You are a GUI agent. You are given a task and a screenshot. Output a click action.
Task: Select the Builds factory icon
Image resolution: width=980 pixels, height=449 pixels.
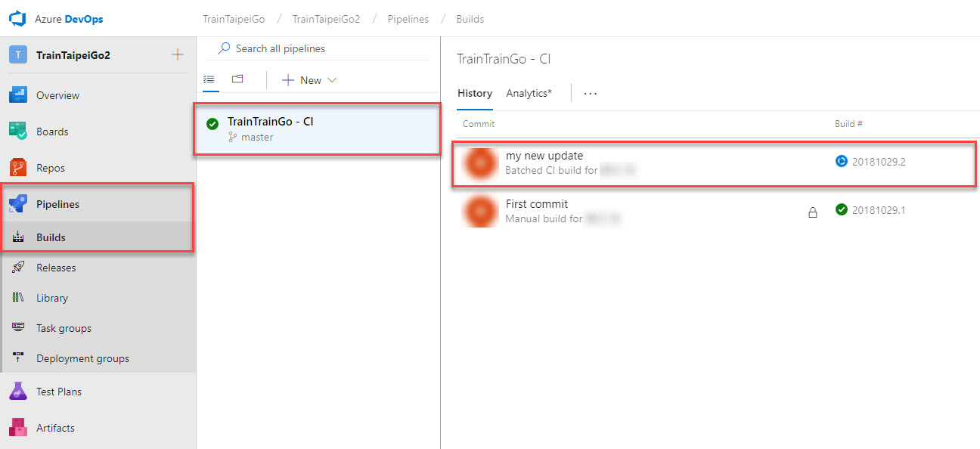click(19, 237)
